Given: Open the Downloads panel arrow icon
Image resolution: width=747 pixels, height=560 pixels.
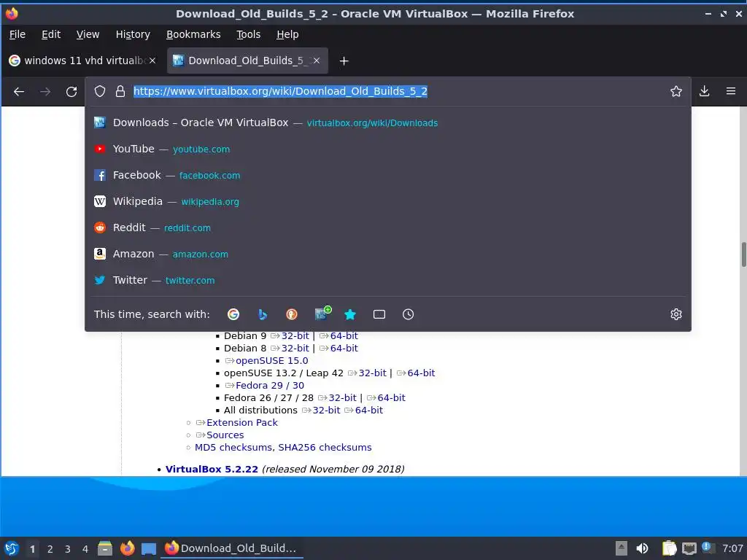Looking at the screenshot, I should pyautogui.click(x=704, y=91).
